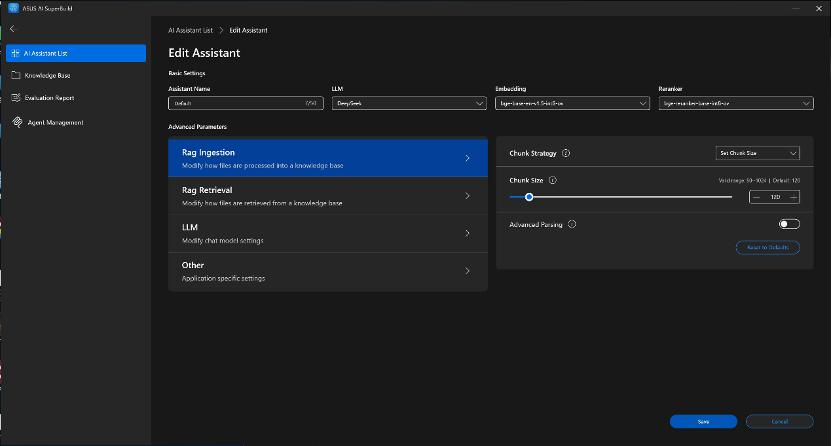The image size is (832, 446).
Task: Click the Agent Management icon
Action: 17,122
